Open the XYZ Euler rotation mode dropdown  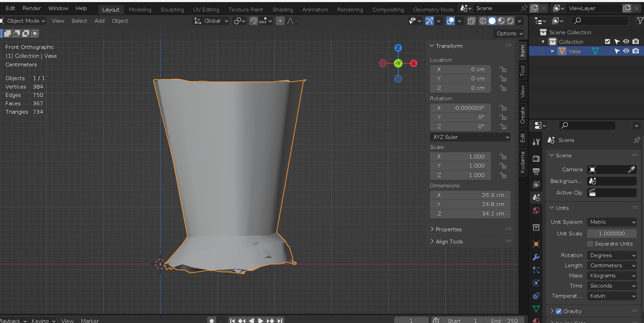click(470, 137)
